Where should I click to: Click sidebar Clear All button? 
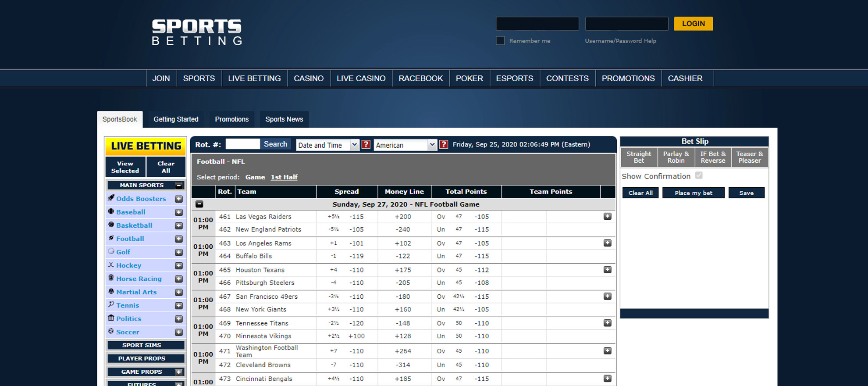click(x=166, y=167)
